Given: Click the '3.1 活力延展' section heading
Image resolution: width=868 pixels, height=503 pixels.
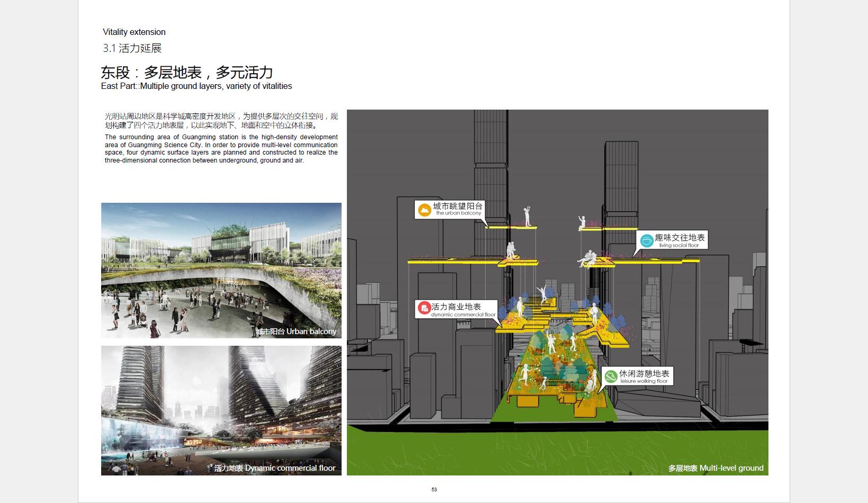Looking at the screenshot, I should 132,48.
